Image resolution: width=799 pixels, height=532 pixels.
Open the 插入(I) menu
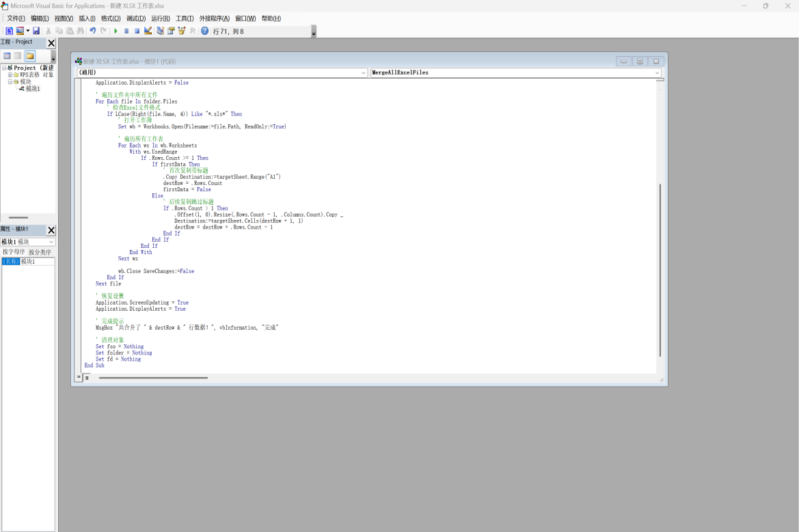click(x=87, y=18)
